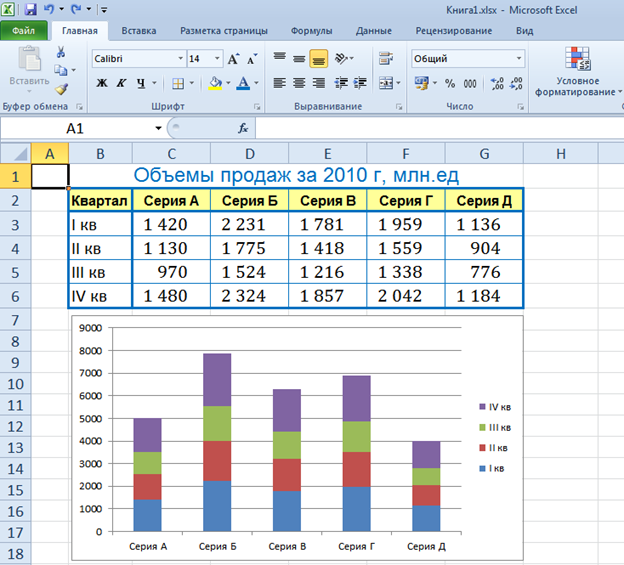Expand the Calibri font name dropdown
This screenshot has height=565, width=624.
[180, 59]
